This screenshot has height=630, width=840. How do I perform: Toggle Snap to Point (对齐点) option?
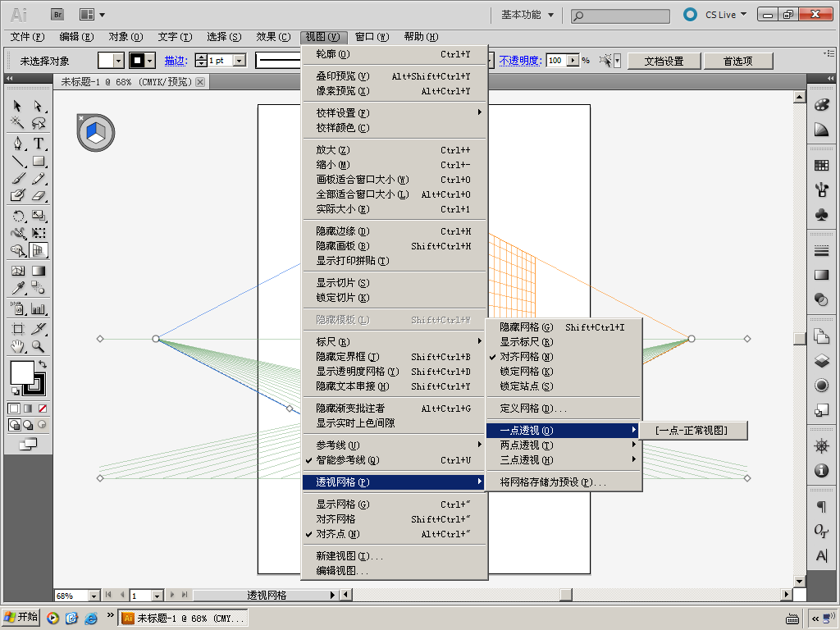point(338,534)
